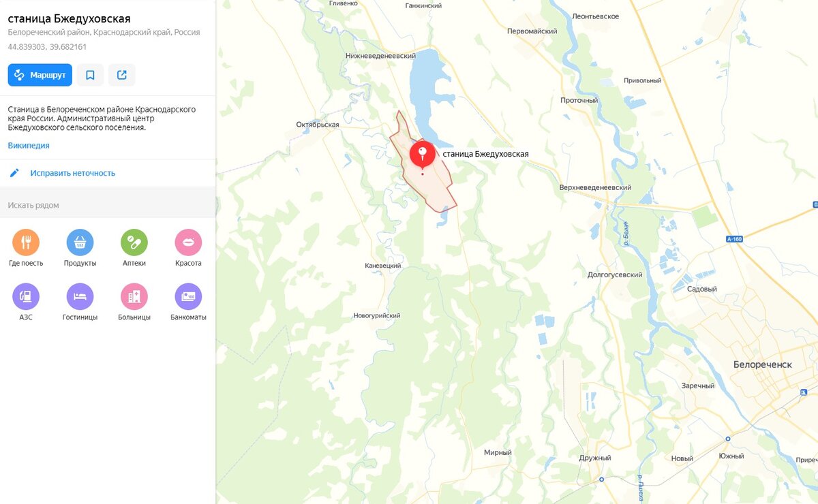This screenshot has width=818, height=504.
Task: Open the Википедия link
Action: [29, 145]
